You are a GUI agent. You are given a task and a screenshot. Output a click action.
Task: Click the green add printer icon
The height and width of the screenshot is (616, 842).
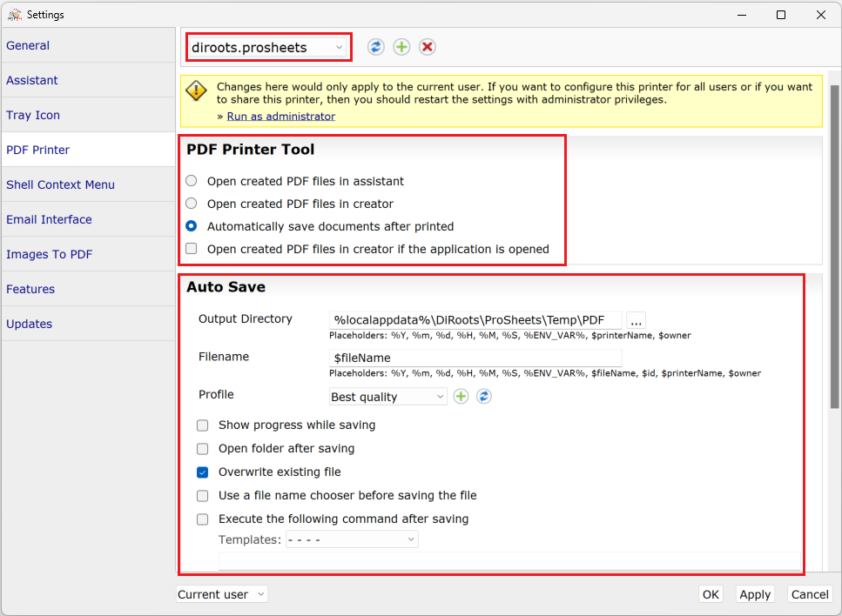(x=401, y=47)
